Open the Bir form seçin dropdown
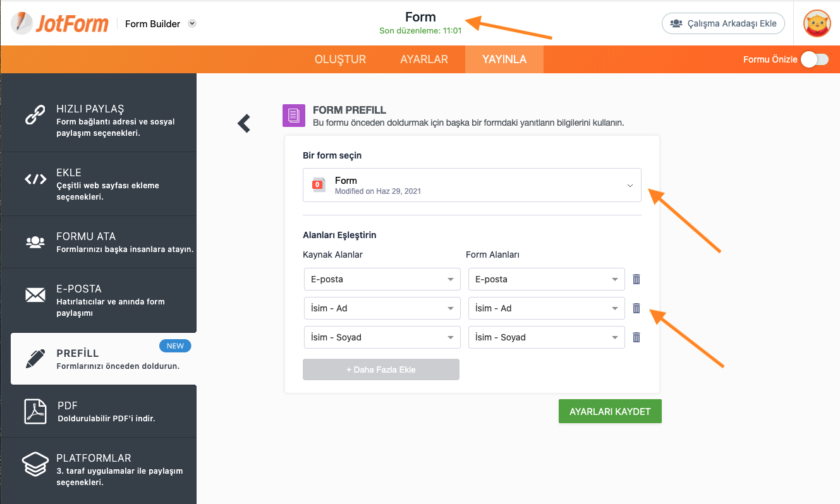The image size is (840, 504). (472, 185)
